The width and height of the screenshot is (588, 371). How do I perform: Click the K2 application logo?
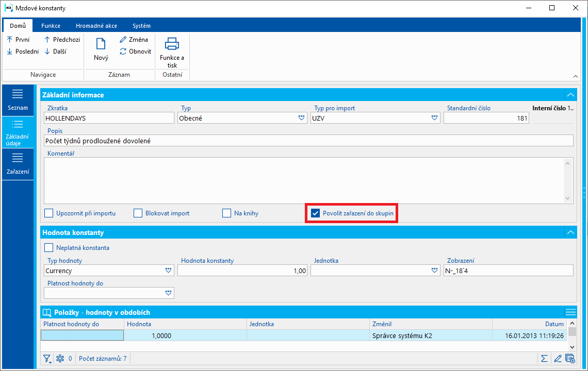click(x=8, y=8)
